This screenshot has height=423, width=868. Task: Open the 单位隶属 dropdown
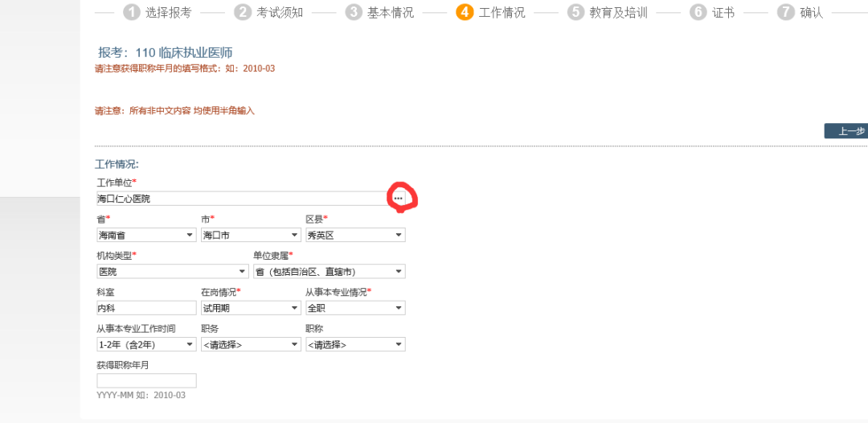point(329,272)
